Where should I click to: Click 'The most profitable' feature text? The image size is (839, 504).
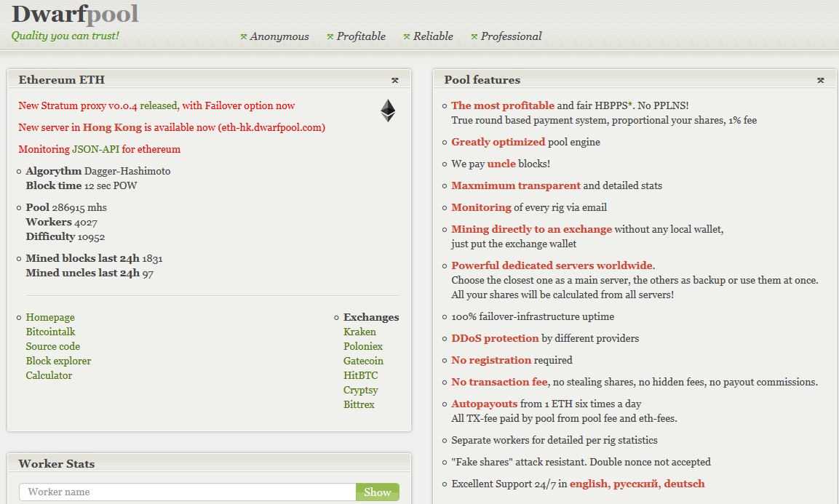click(x=503, y=105)
